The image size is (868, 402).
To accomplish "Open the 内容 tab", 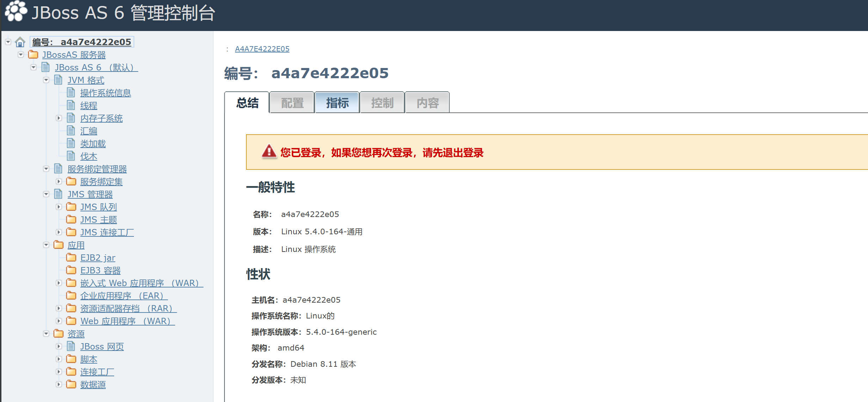I will (427, 103).
